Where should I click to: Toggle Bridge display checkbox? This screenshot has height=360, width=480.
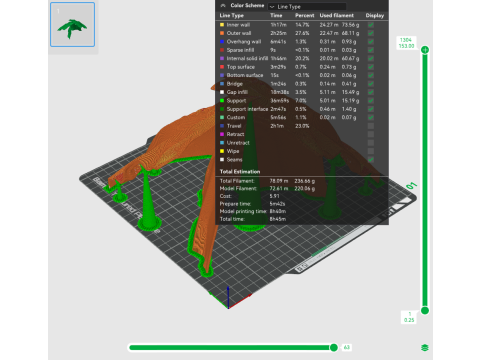click(371, 84)
